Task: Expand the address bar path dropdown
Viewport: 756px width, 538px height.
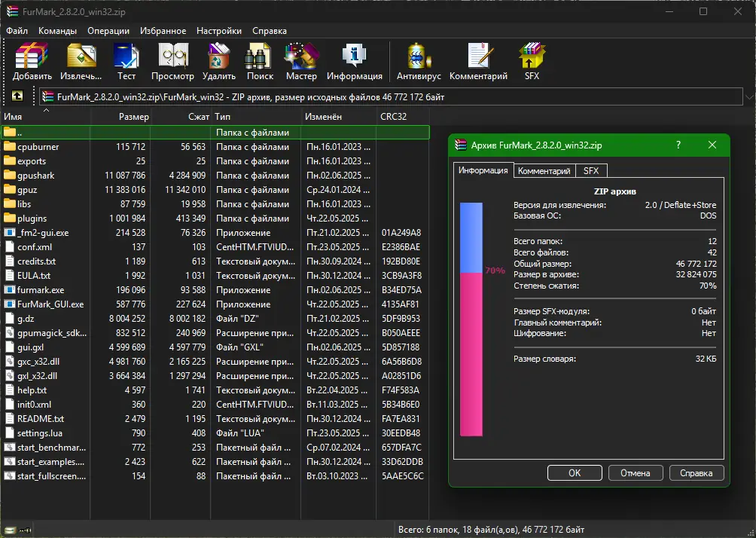Action: (750, 97)
